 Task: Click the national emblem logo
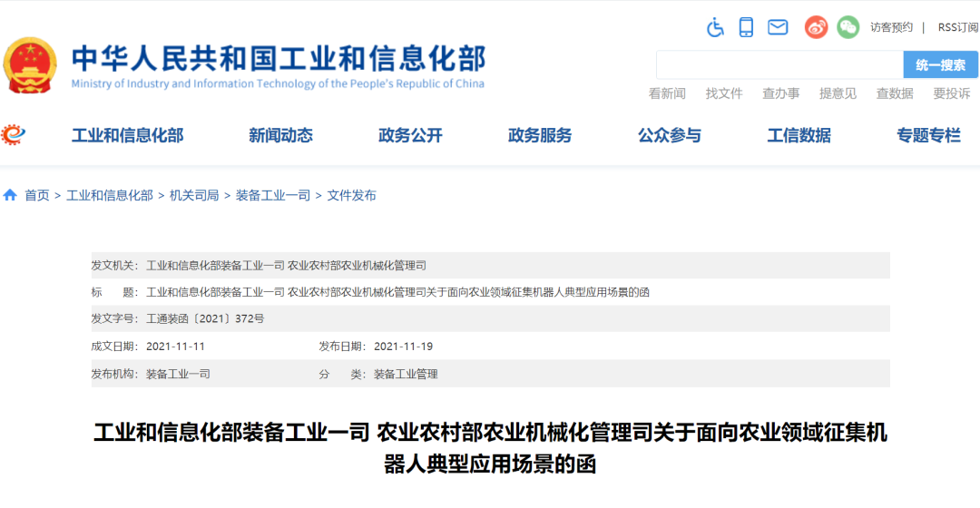[29, 65]
